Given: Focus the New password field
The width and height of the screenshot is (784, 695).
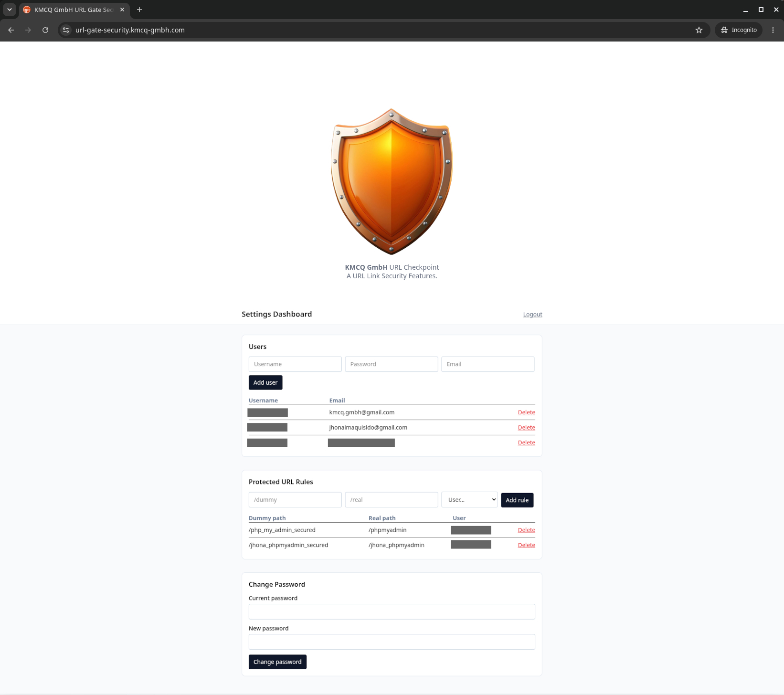Looking at the screenshot, I should click(x=392, y=642).
